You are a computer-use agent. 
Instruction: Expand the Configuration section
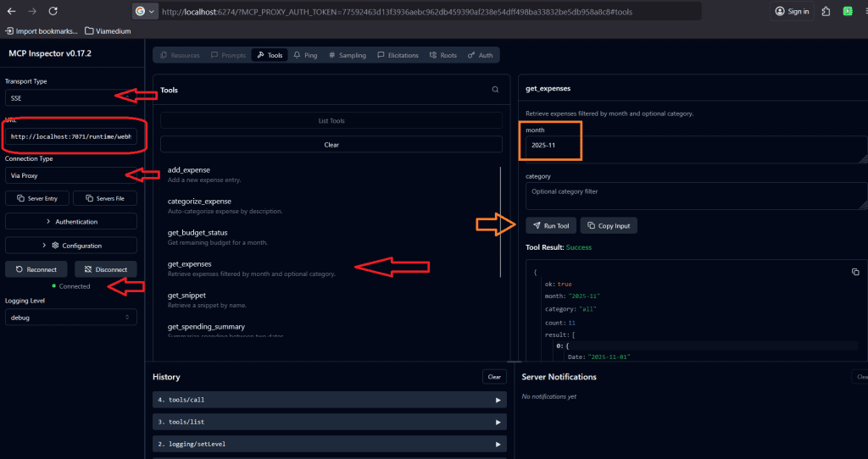(x=71, y=246)
